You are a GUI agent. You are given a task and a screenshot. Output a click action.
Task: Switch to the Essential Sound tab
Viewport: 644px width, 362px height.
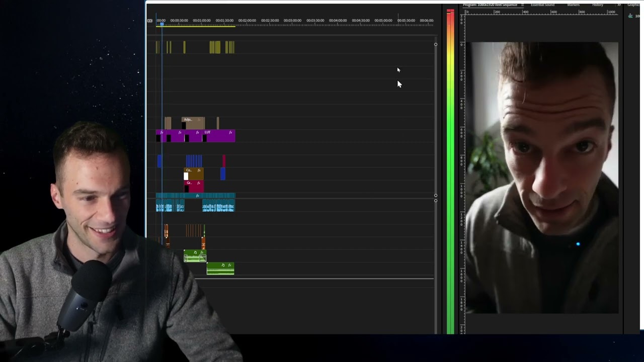tap(542, 5)
